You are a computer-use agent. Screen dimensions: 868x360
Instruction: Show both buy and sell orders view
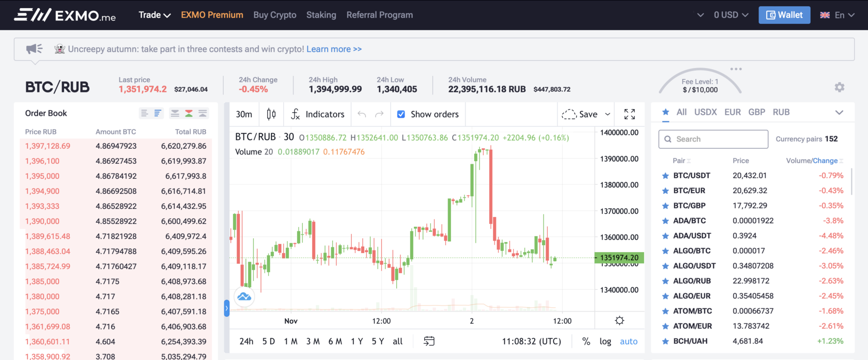point(189,113)
